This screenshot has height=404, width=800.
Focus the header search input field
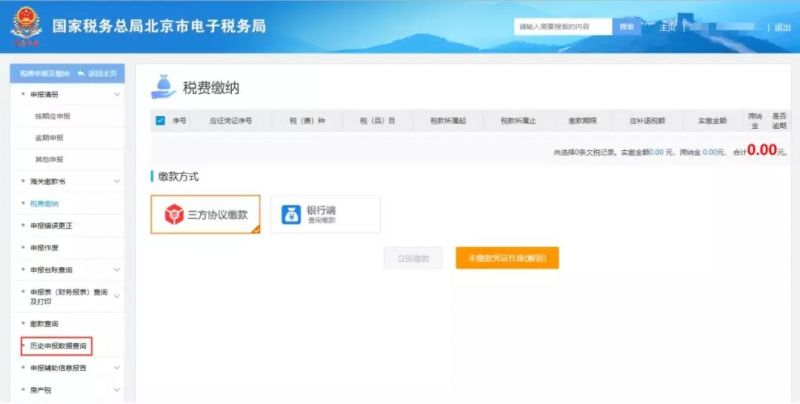[x=563, y=27]
